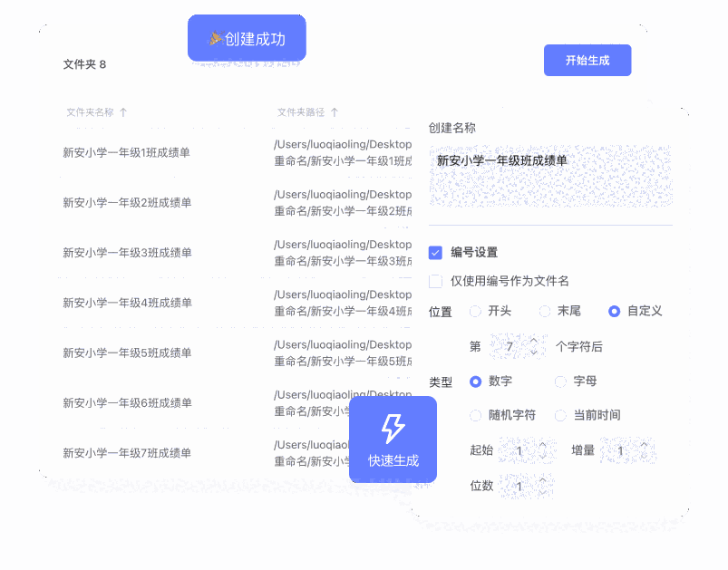
Task: Uncheck the 编号设置 checkbox
Action: point(435,252)
